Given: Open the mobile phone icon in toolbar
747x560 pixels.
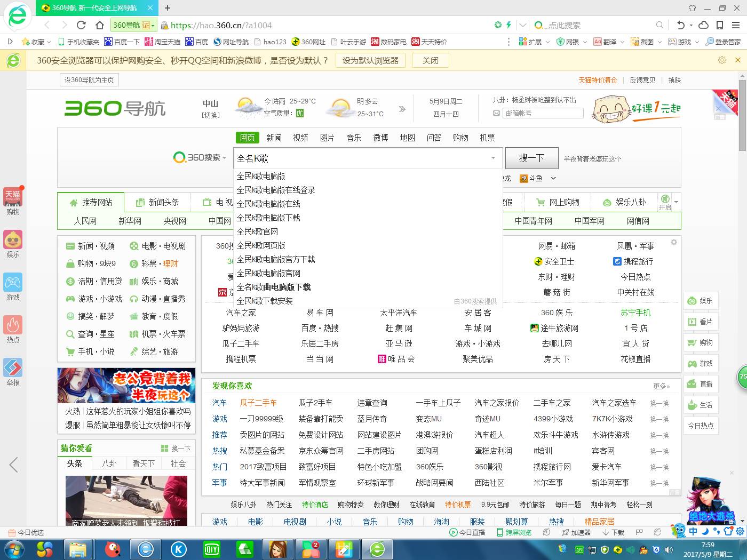Looking at the screenshot, I should [720, 25].
